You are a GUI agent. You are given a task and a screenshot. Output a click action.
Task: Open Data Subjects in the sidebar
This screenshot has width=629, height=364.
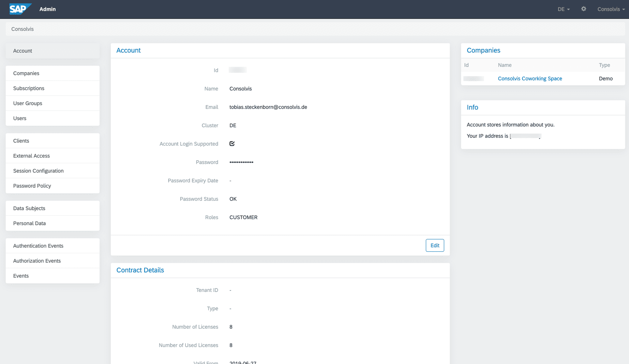click(x=53, y=208)
